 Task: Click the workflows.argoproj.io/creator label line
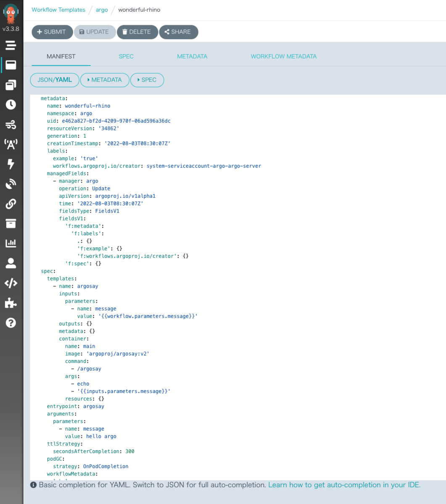157,166
